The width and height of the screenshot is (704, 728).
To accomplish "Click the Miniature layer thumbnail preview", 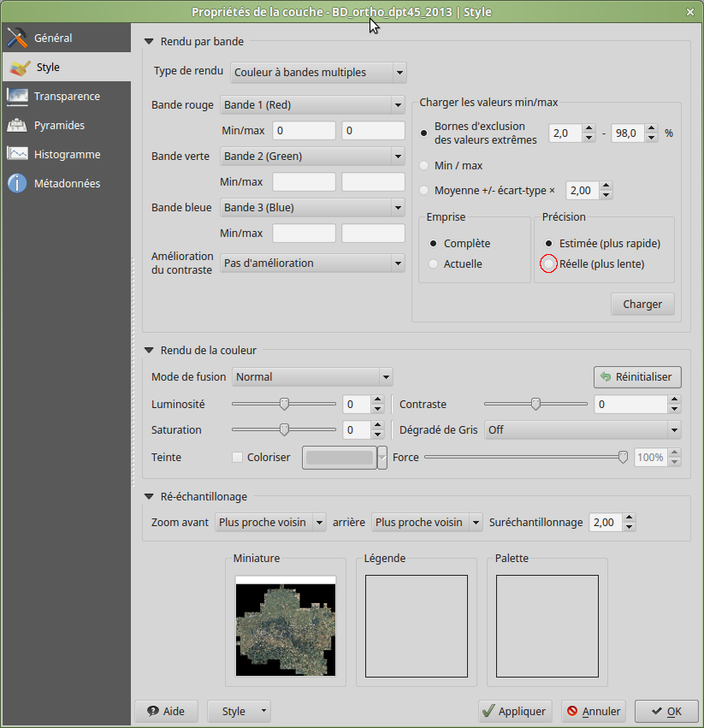I will click(286, 625).
